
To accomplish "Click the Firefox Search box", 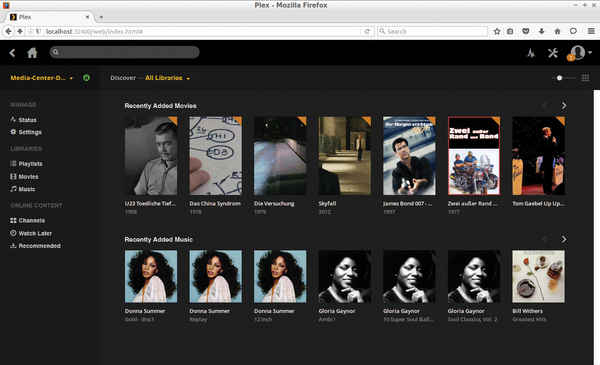I will [432, 31].
